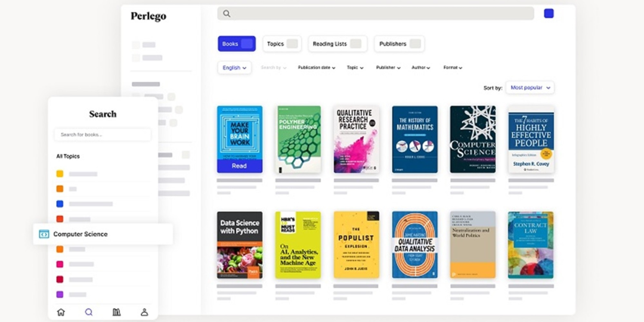
Task: Expand the Format filter dropdown
Action: click(453, 68)
